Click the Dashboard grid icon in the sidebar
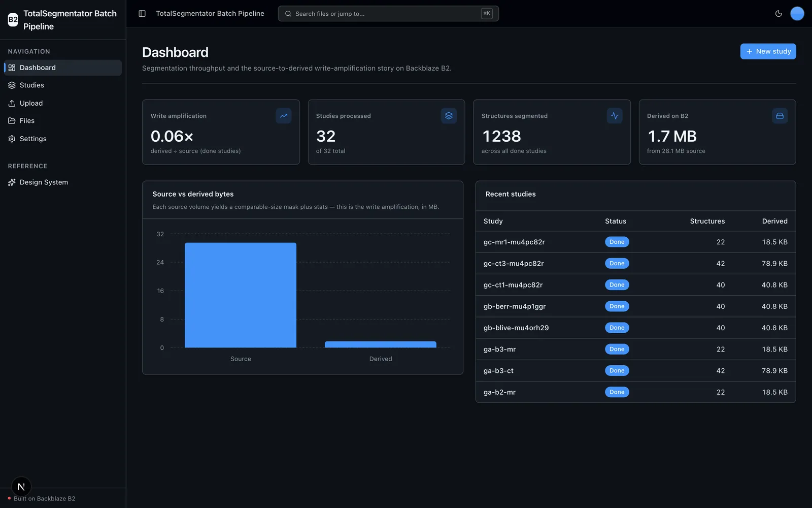The height and width of the screenshot is (508, 812). click(12, 68)
